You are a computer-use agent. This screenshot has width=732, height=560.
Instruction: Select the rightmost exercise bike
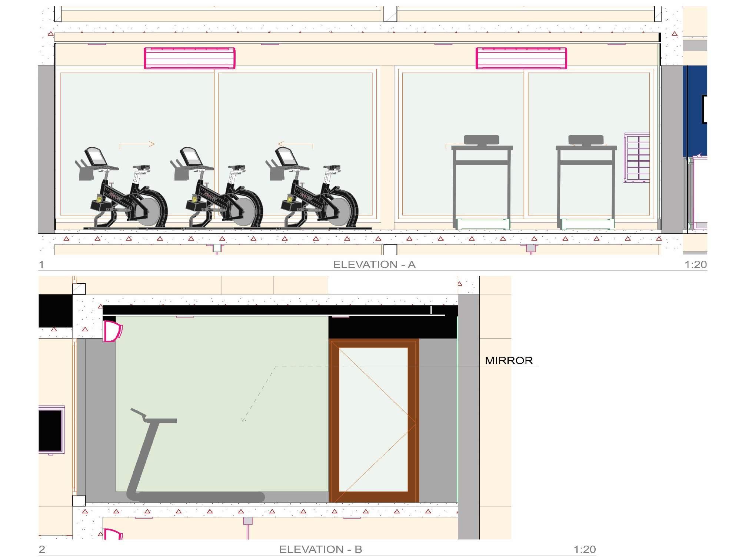(x=312, y=188)
